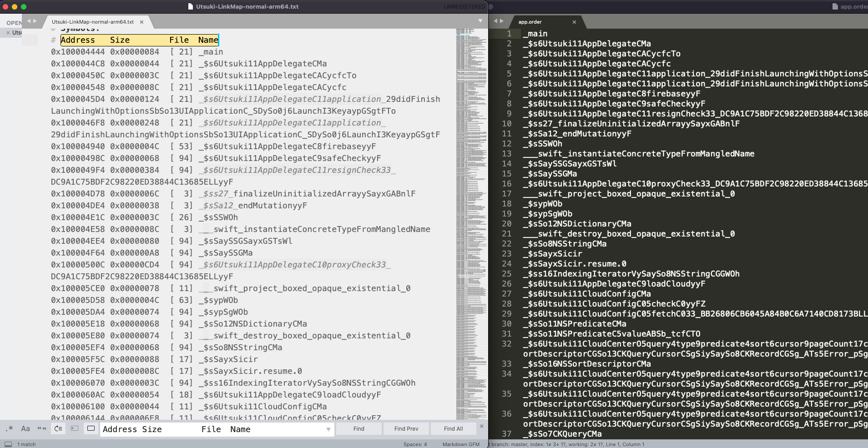Click "_$sSo7CKQueryCMa" on app.order line 37
Viewport: 868px width, 448px height.
(562, 434)
